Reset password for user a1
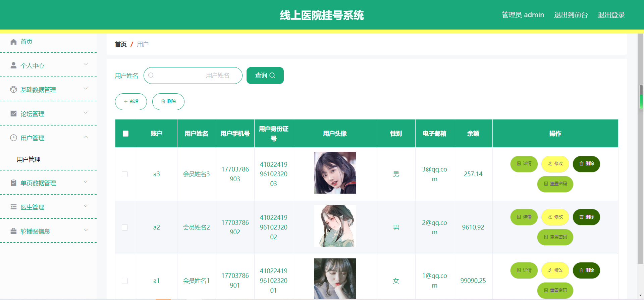This screenshot has height=300, width=644. [x=555, y=290]
